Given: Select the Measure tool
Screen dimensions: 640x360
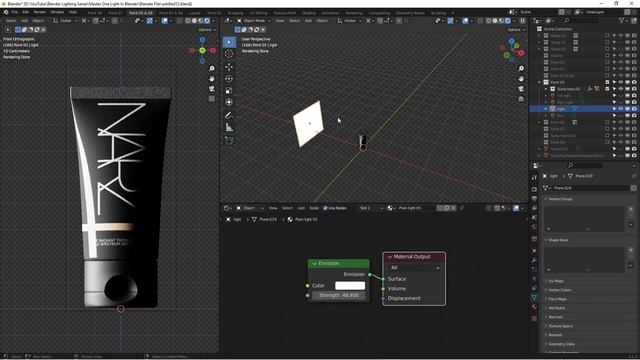Looking at the screenshot, I should click(229, 127).
